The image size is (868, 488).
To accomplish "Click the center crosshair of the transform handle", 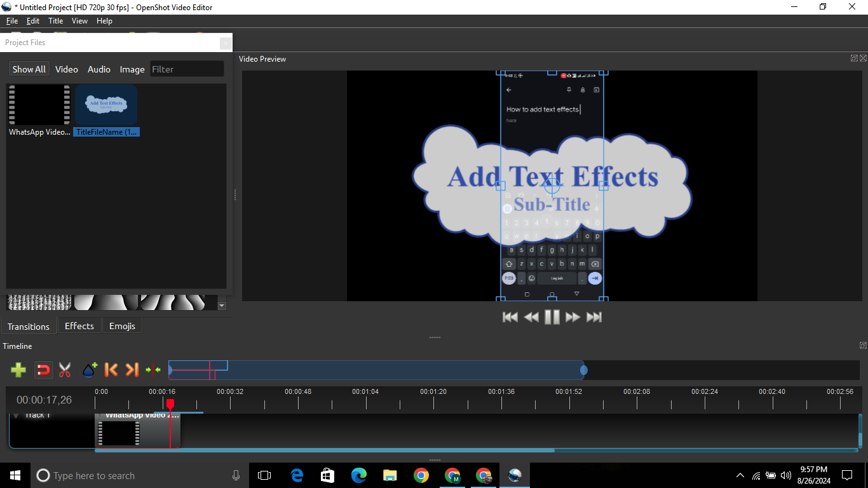I will click(552, 186).
